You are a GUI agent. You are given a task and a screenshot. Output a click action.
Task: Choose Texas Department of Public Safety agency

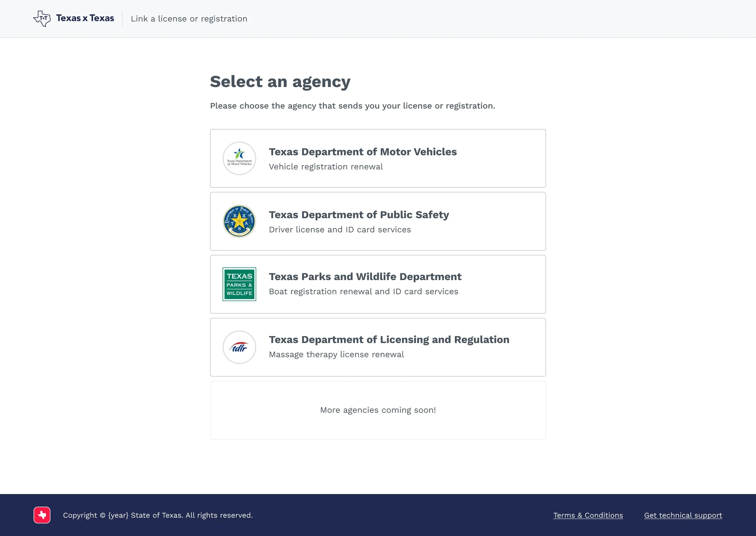(377, 221)
